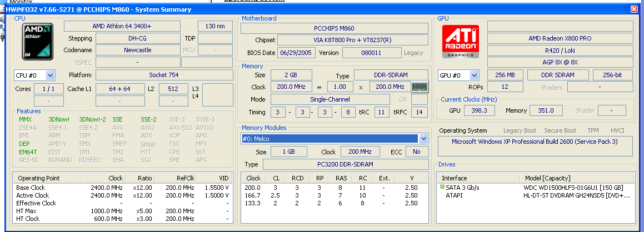Select the HL-DT-ST DVDRAM drive entry
Viewport: 644px width, 232px height.
click(535, 195)
